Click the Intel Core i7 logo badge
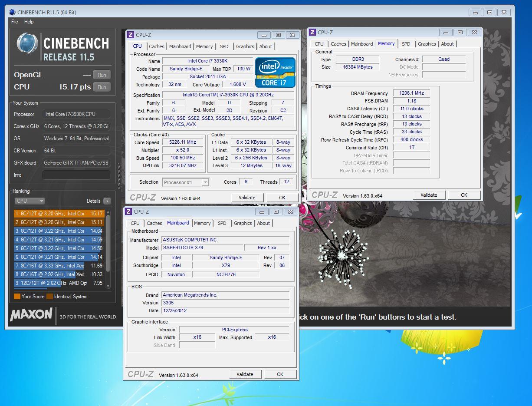 (276, 73)
